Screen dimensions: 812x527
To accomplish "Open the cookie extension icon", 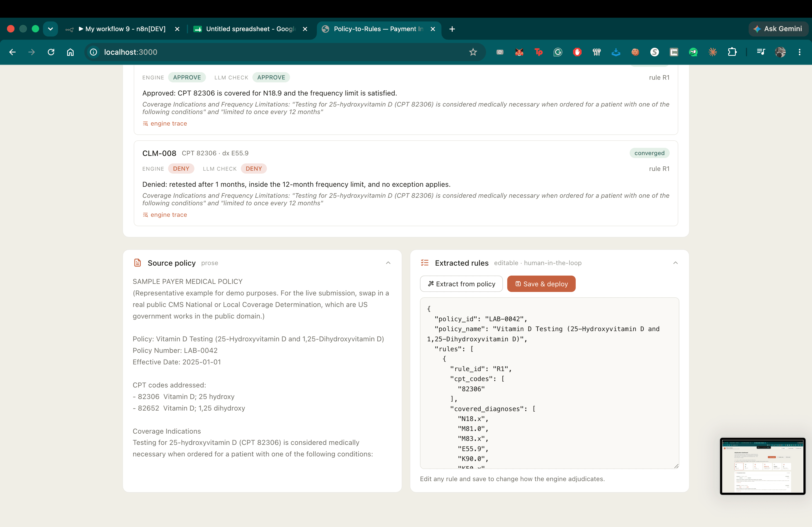I will click(635, 52).
